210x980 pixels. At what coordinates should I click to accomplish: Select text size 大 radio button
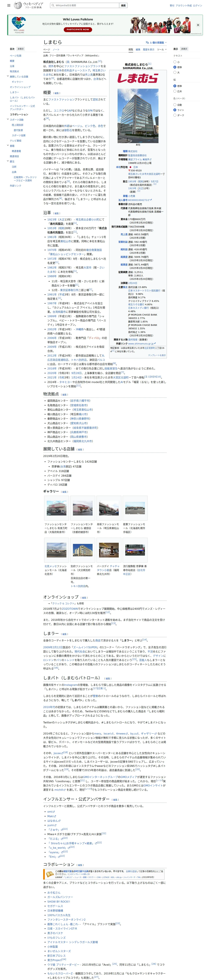click(x=175, y=72)
